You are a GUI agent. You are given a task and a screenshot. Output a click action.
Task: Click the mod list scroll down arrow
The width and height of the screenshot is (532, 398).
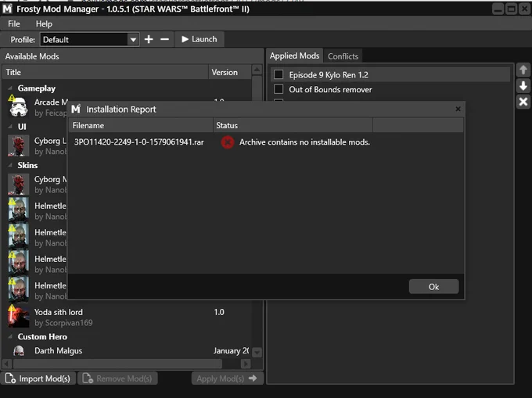(257, 352)
